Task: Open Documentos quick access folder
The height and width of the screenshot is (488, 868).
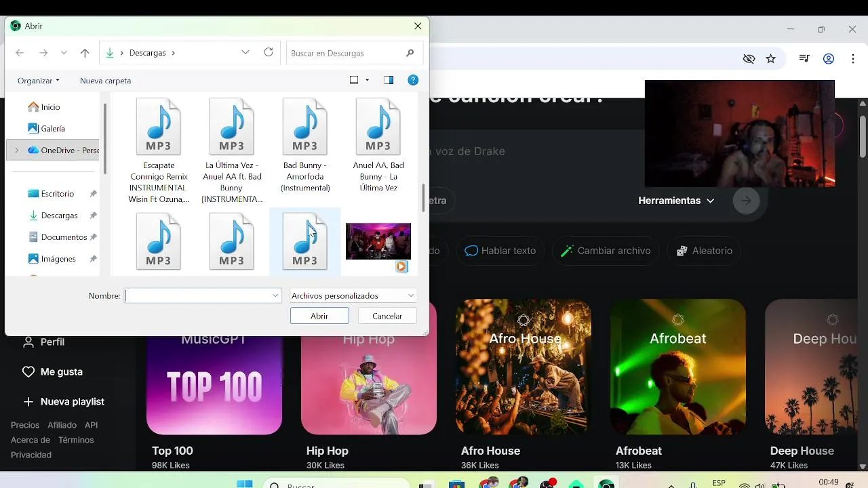Action: [x=64, y=237]
